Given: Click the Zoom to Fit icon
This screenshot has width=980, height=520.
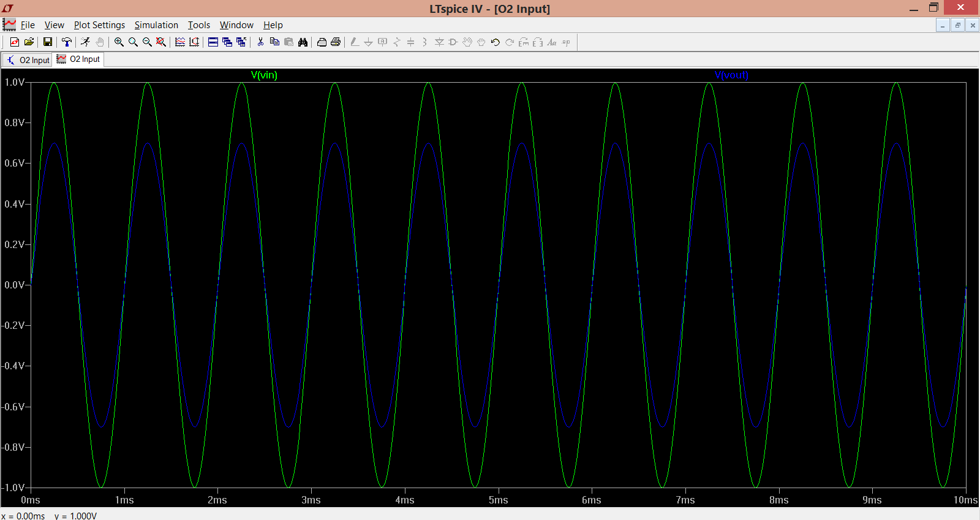Looking at the screenshot, I should pyautogui.click(x=161, y=42).
